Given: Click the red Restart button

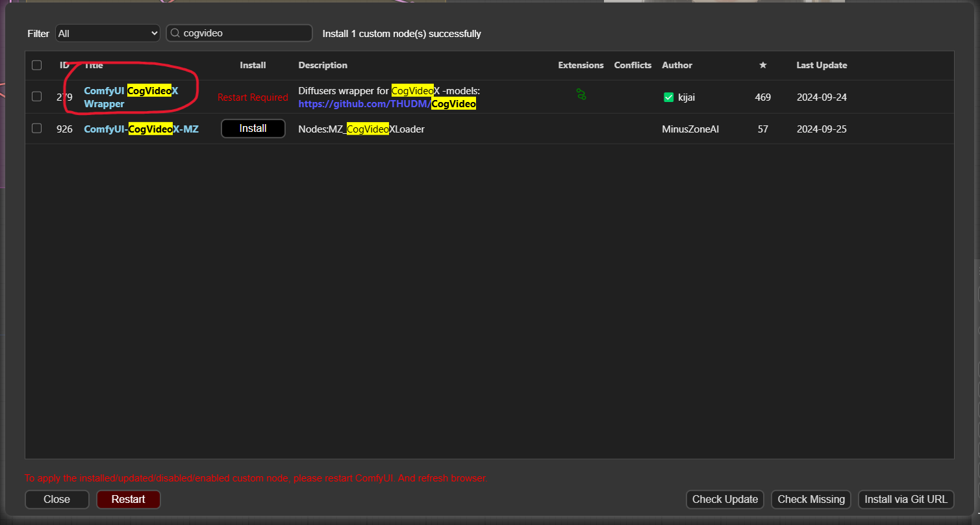Looking at the screenshot, I should point(129,499).
